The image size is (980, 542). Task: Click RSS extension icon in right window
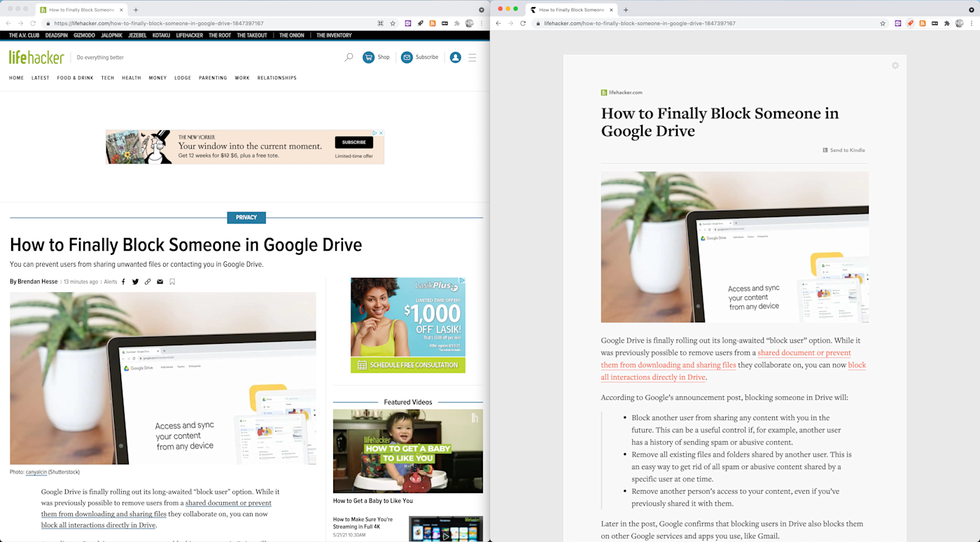[x=923, y=23]
